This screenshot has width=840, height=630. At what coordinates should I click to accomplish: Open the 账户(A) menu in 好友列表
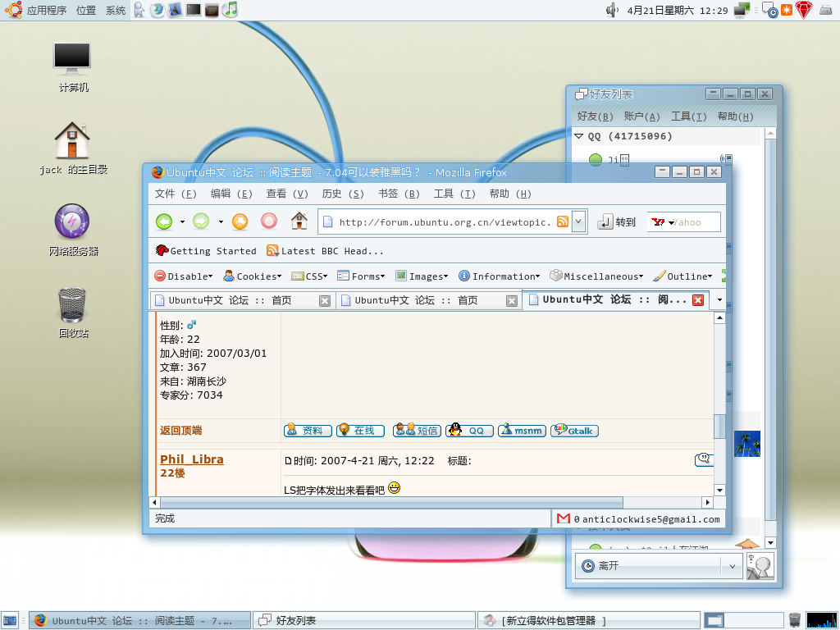641,116
